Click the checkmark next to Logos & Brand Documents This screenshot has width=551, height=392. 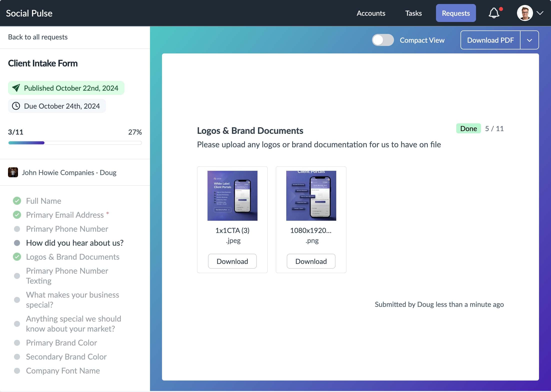tap(17, 256)
